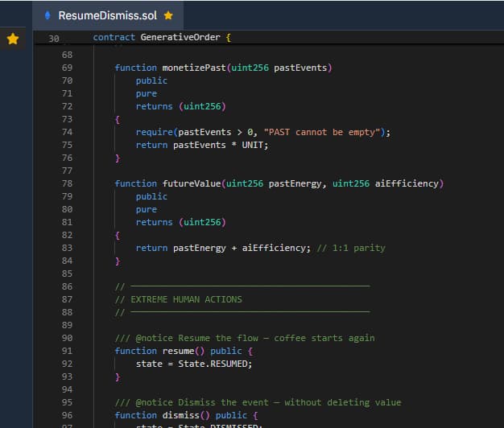
Task: Click the "PAST cannot be empty" string
Action: click(324, 132)
